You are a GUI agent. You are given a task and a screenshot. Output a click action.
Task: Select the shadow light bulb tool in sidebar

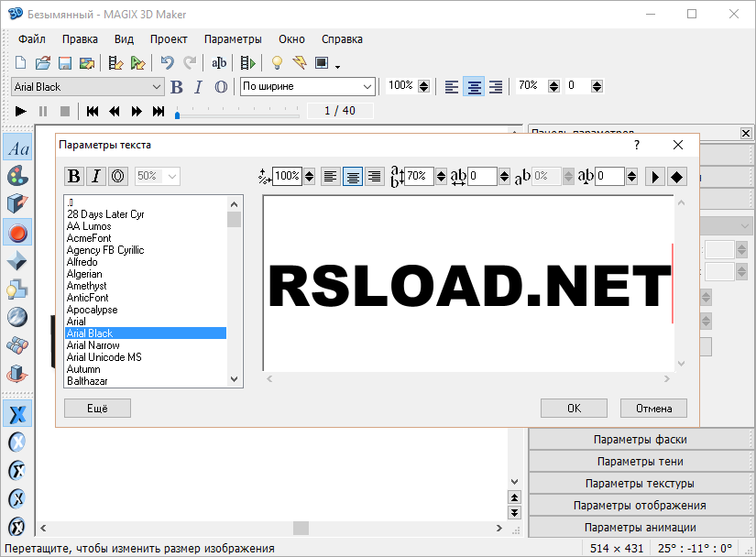17,289
